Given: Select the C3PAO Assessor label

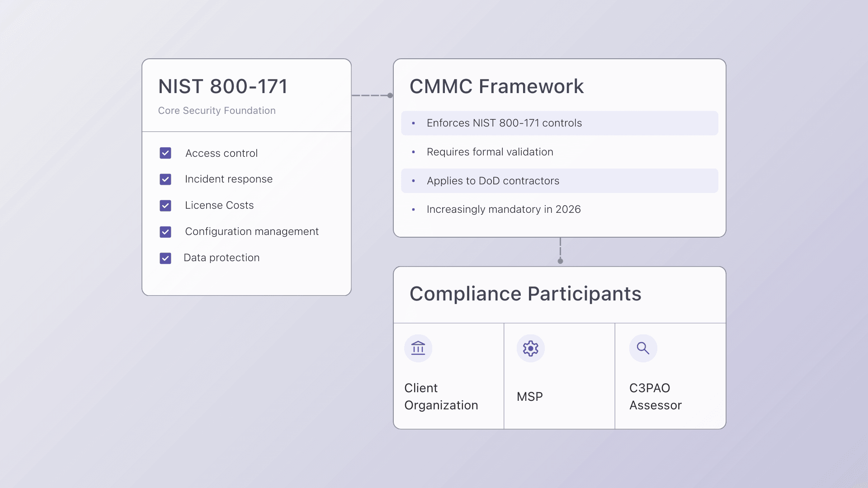Looking at the screenshot, I should point(655,396).
